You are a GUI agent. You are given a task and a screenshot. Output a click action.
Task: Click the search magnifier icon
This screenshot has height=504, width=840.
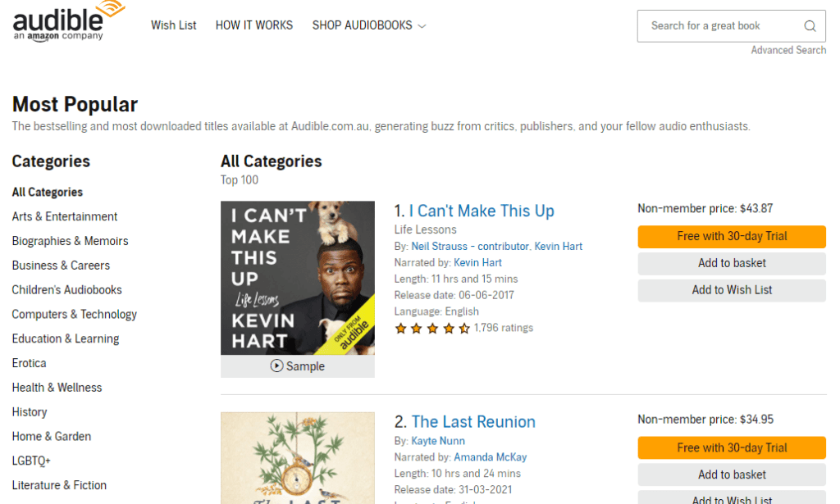pyautogui.click(x=810, y=26)
